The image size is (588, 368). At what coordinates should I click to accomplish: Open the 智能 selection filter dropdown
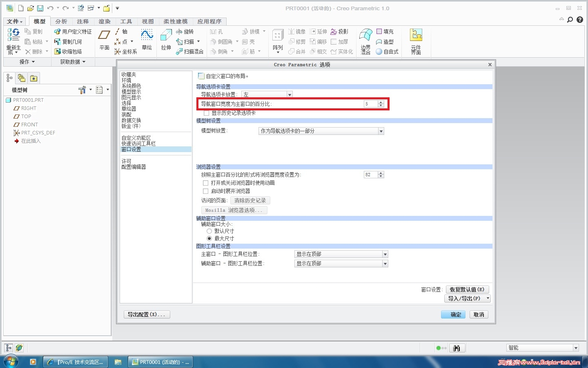[543, 348]
